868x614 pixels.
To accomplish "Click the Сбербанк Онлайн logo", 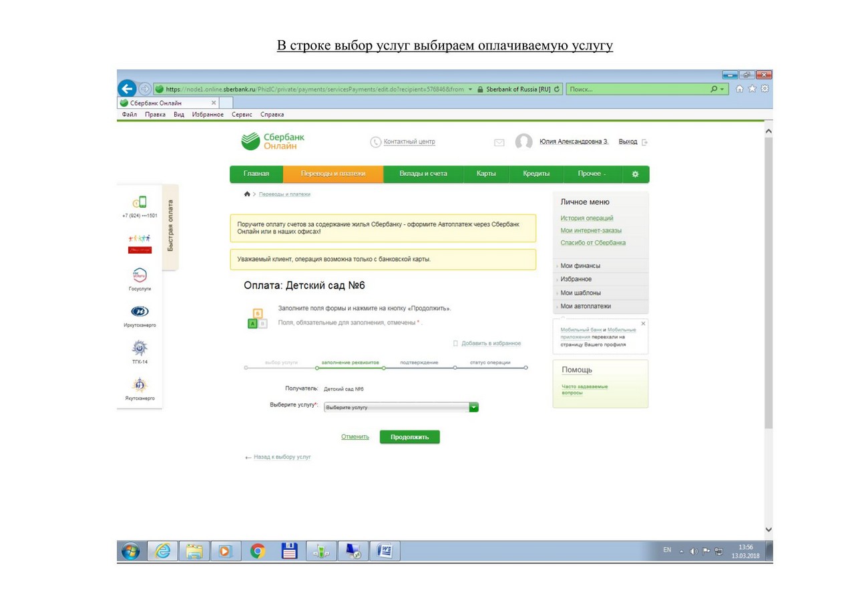I will click(x=272, y=141).
